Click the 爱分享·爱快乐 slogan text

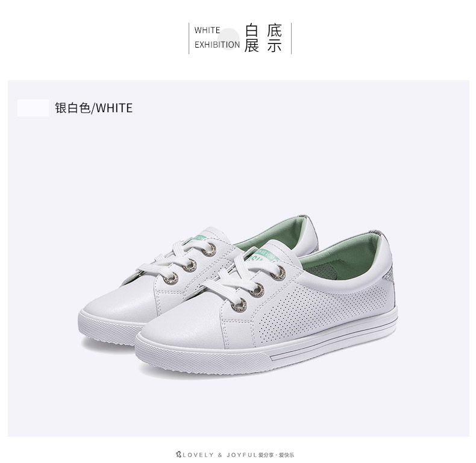click(x=276, y=455)
